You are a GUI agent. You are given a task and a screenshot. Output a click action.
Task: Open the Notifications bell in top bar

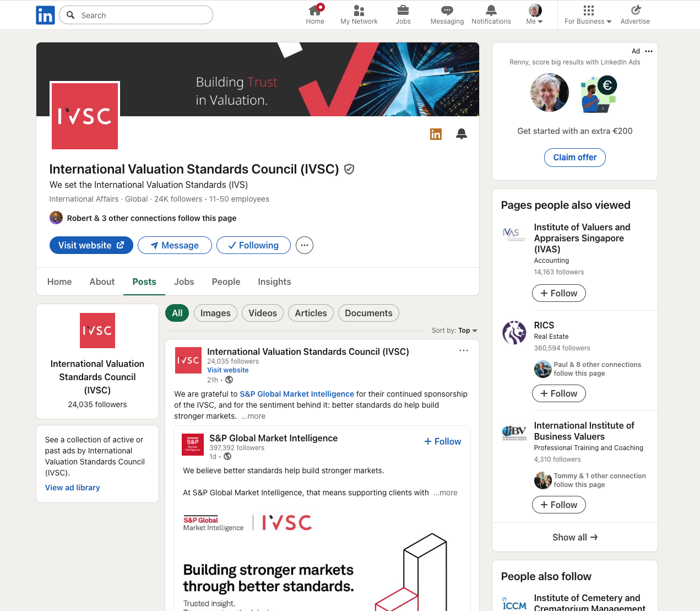point(491,15)
